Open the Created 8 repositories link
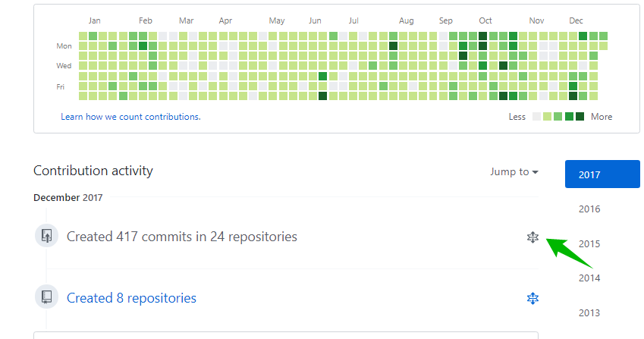Image resolution: width=644 pixels, height=339 pixels. click(131, 298)
